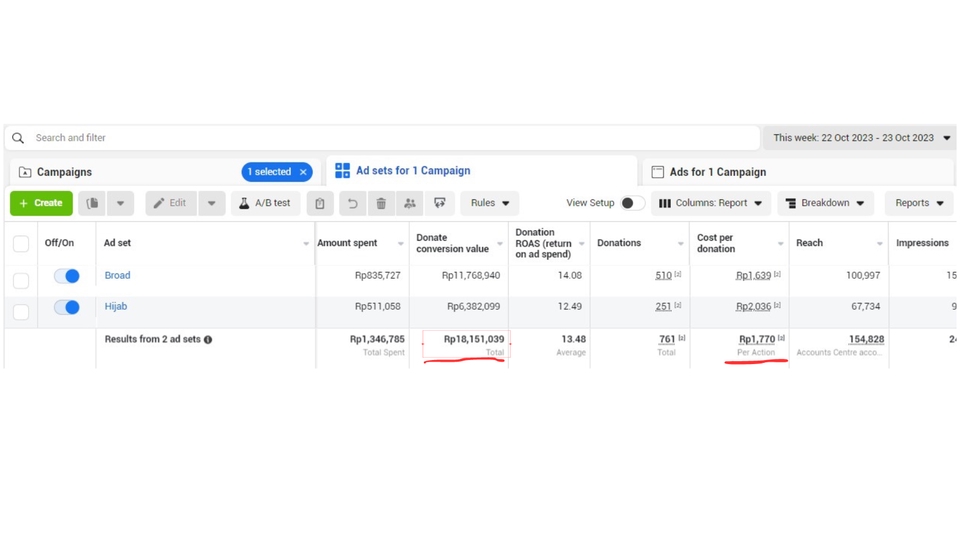Screen dimensions: 960x540
Task: Click the Broad conversion value Rp11,768,940
Action: point(471,276)
